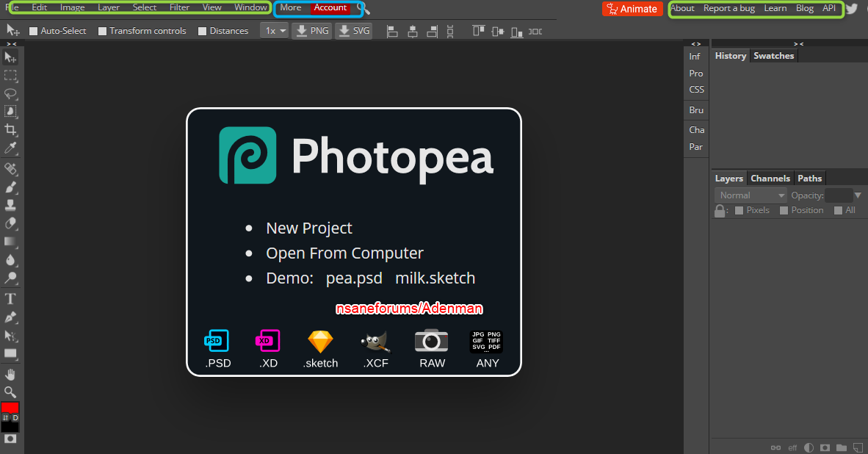Viewport: 868px width, 454px height.
Task: Activate the Eraser tool
Action: click(10, 223)
